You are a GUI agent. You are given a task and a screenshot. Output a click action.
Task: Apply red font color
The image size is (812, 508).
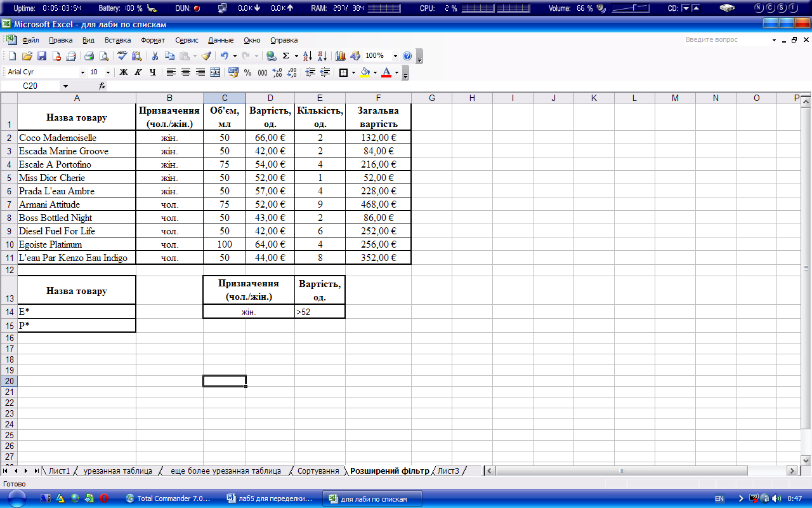[x=386, y=72]
